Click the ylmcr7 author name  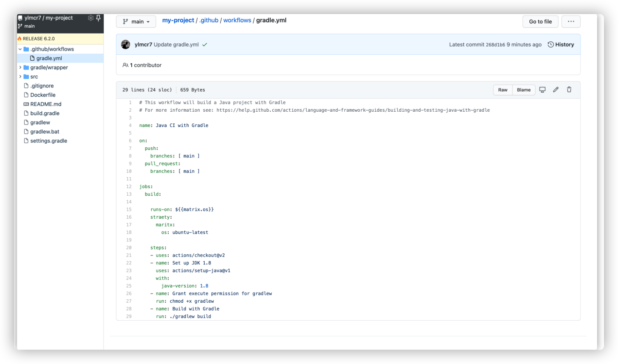(x=143, y=45)
